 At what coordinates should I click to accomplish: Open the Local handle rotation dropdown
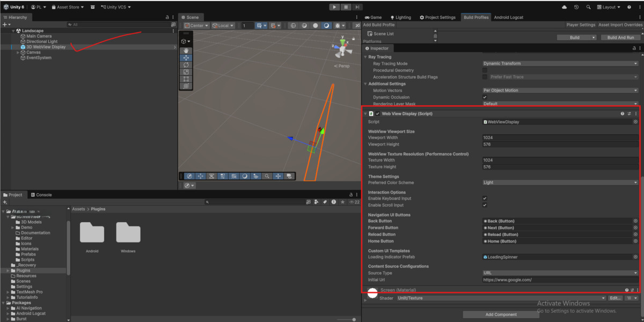(x=223, y=25)
